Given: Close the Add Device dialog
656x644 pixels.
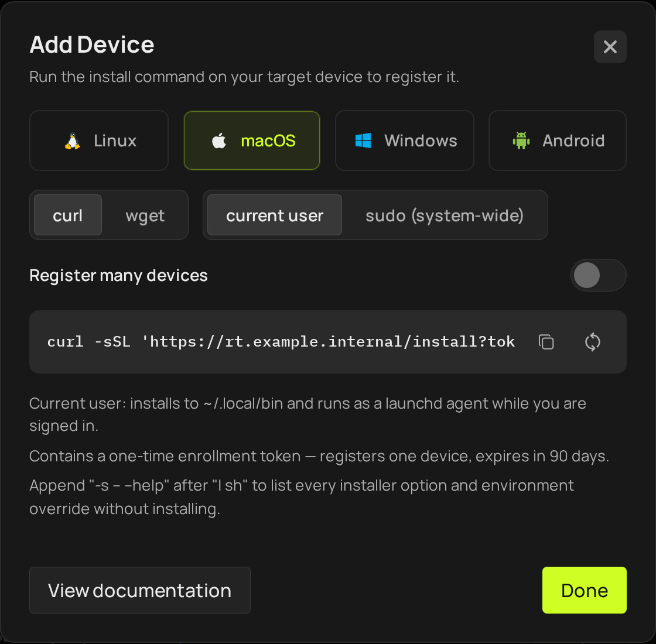Looking at the screenshot, I should point(610,47).
